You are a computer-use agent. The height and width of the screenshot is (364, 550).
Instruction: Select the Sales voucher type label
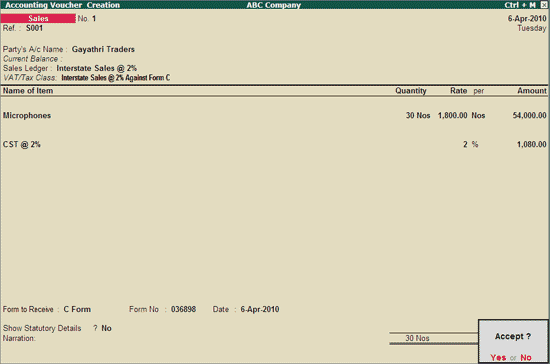coord(38,18)
